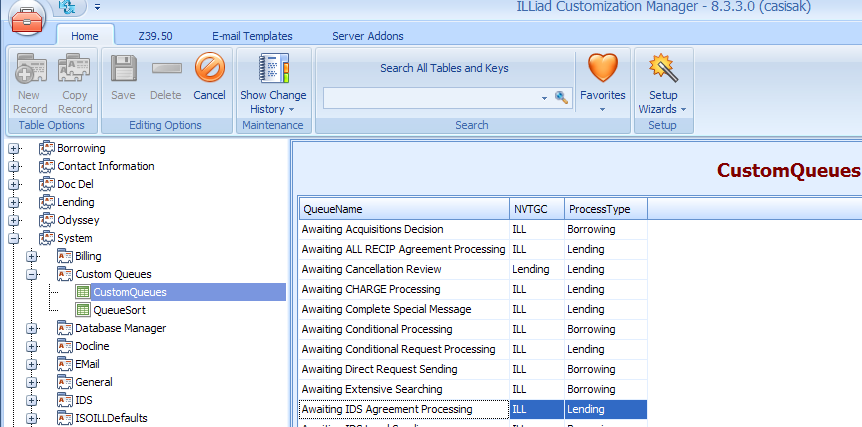The width and height of the screenshot is (862, 427).
Task: Open the Server Addons tab
Action: click(368, 36)
